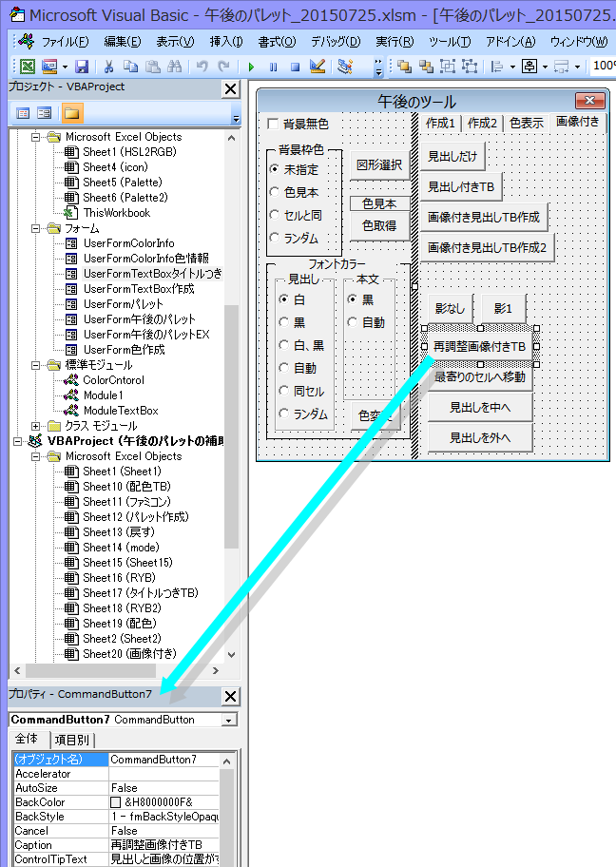Click the Undo arrow icon
This screenshot has height=867, width=616.
coord(202,67)
